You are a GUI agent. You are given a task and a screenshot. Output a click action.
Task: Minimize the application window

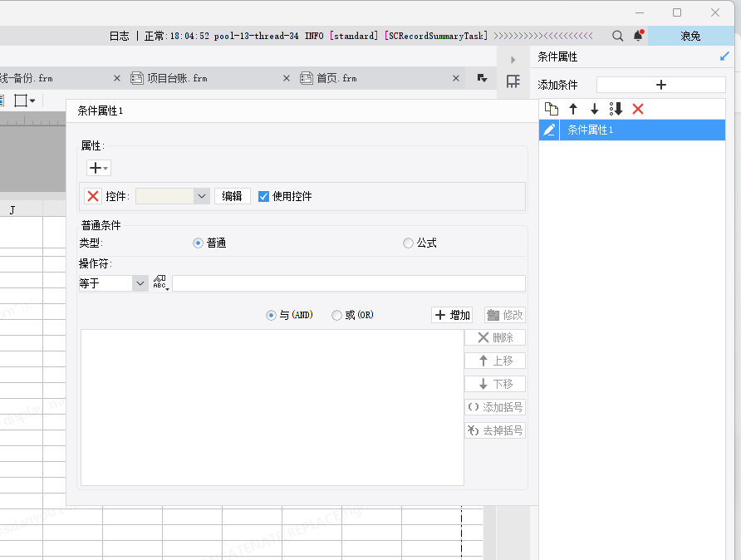pos(640,12)
